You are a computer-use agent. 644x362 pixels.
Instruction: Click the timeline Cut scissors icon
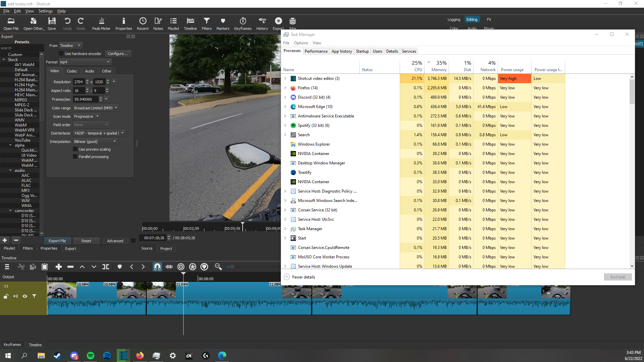click(x=21, y=267)
